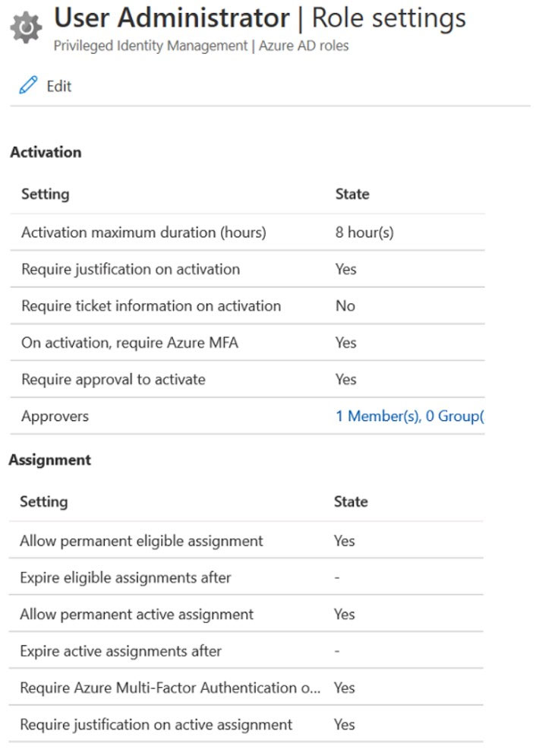Select Require ticket information on activation row
Image resolution: width=536 pixels, height=756 pixels.
[x=247, y=305]
